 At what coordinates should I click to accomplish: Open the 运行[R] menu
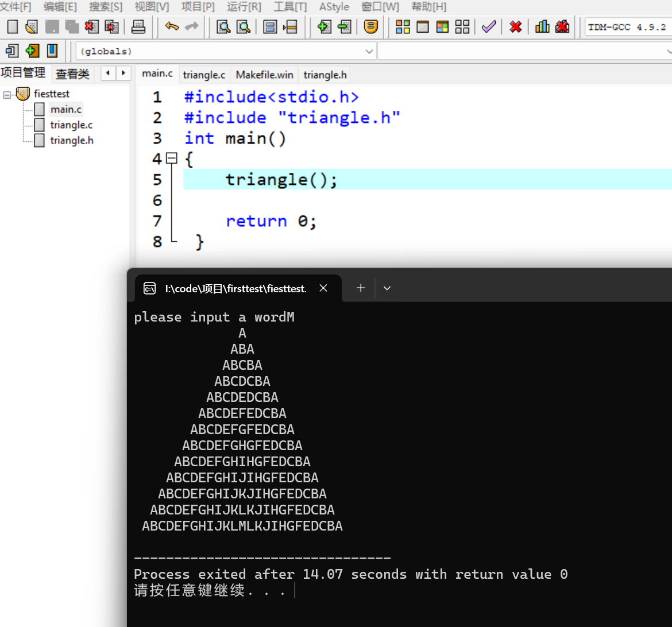(244, 7)
